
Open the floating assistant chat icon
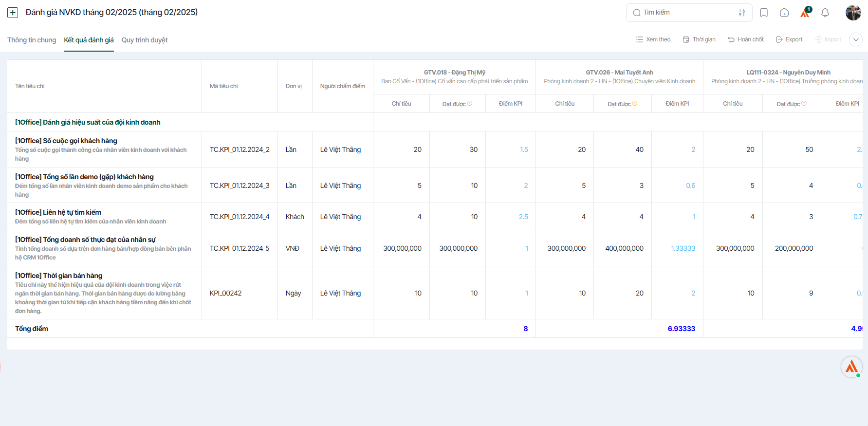point(851,367)
